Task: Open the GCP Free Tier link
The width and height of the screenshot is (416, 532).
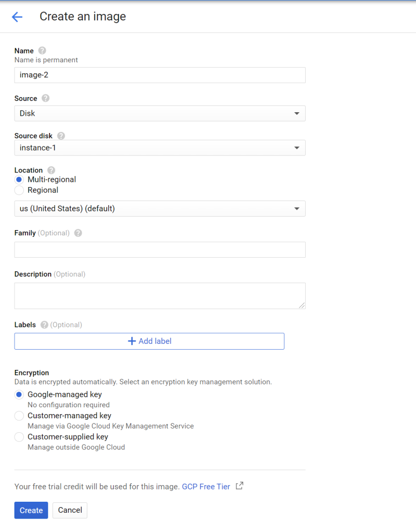Action: 206,486
